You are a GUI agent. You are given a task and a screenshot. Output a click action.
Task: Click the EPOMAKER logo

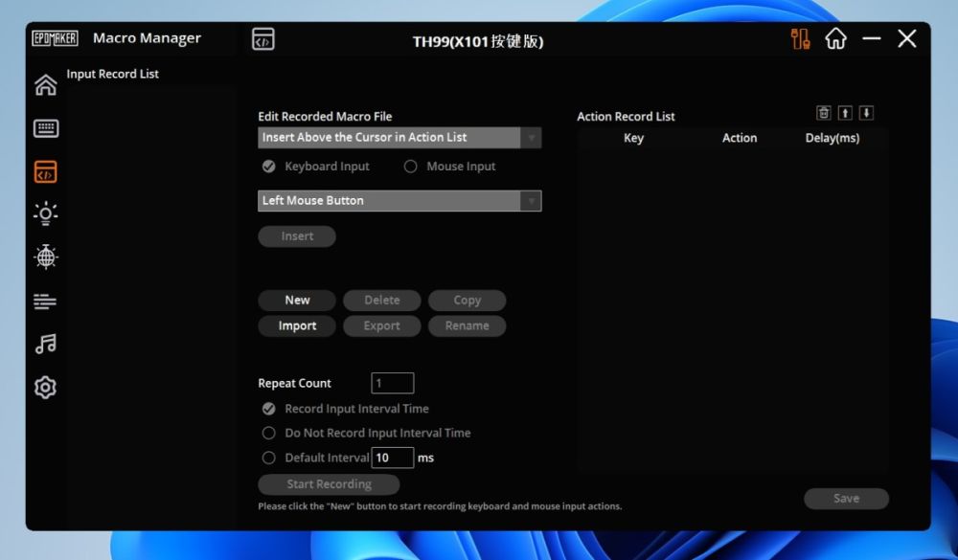[x=55, y=38]
